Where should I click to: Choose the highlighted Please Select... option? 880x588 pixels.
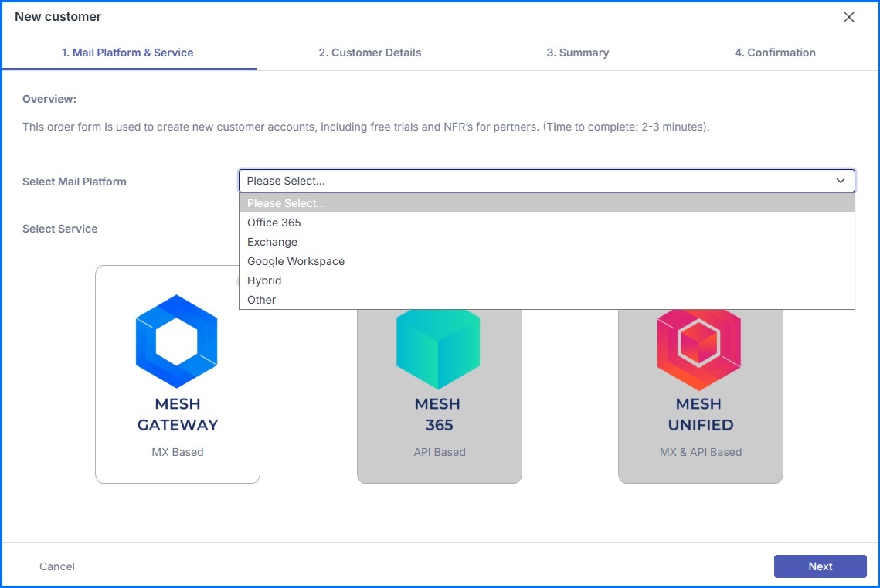click(286, 203)
